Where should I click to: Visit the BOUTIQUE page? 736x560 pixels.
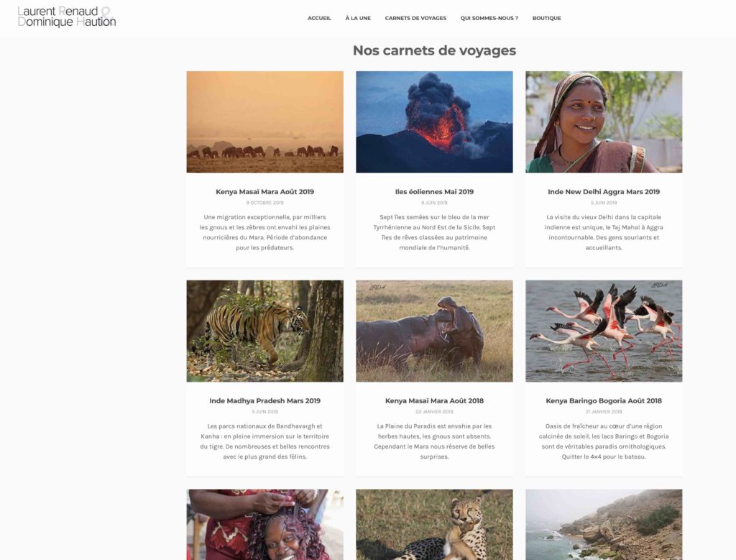pos(546,18)
